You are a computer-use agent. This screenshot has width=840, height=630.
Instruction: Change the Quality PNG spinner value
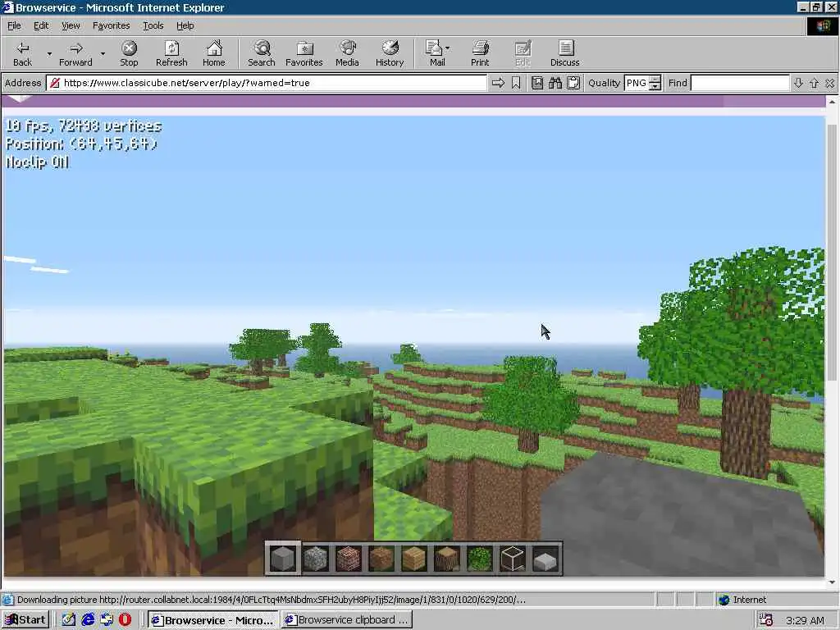655,83
